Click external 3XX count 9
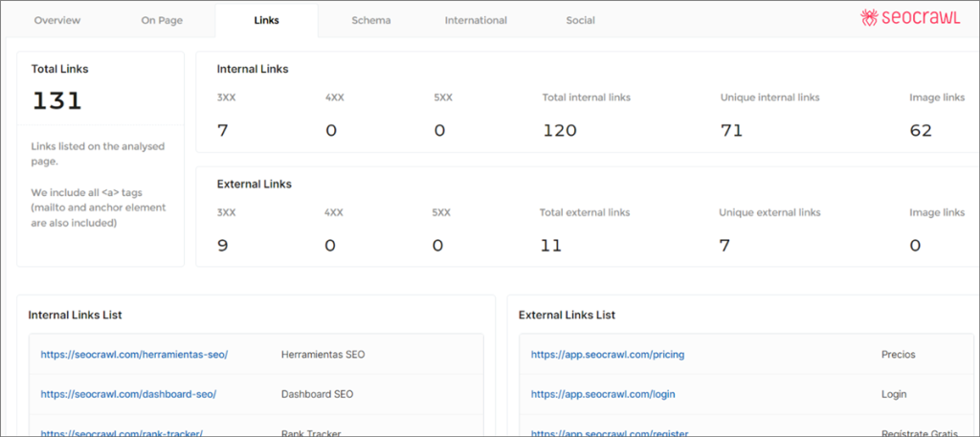This screenshot has width=980, height=437. pyautogui.click(x=222, y=246)
